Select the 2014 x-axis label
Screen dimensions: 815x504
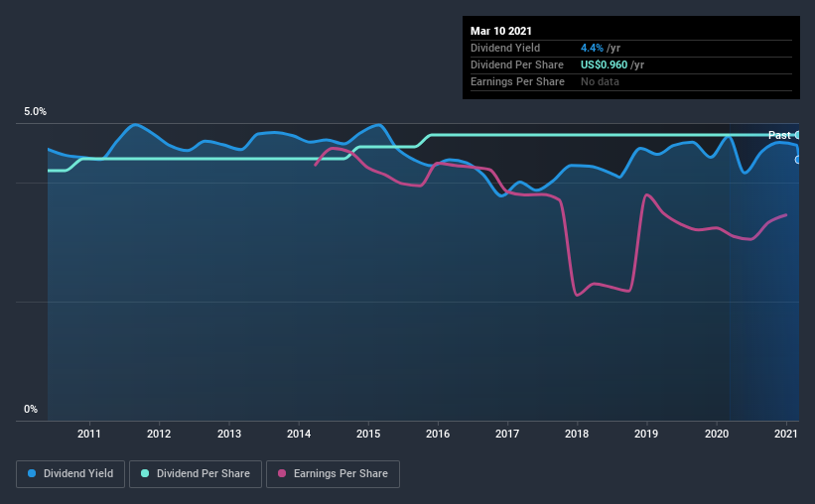click(x=299, y=434)
